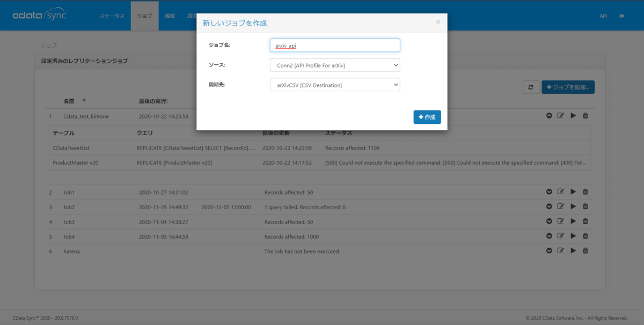Click the 作成 button

click(x=427, y=117)
